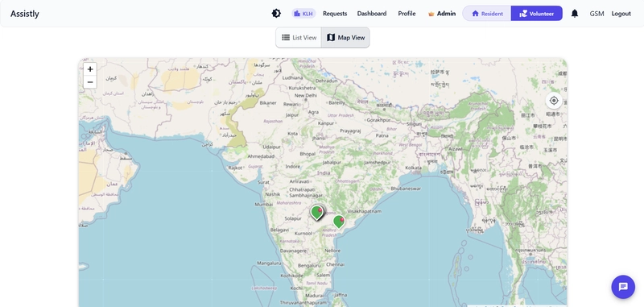Select the Map View tab

pyautogui.click(x=345, y=37)
